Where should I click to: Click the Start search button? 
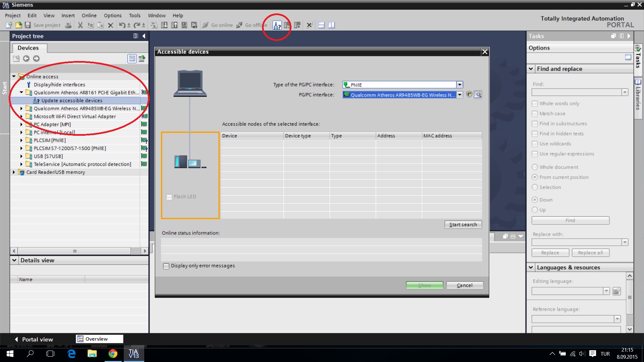coord(463,225)
